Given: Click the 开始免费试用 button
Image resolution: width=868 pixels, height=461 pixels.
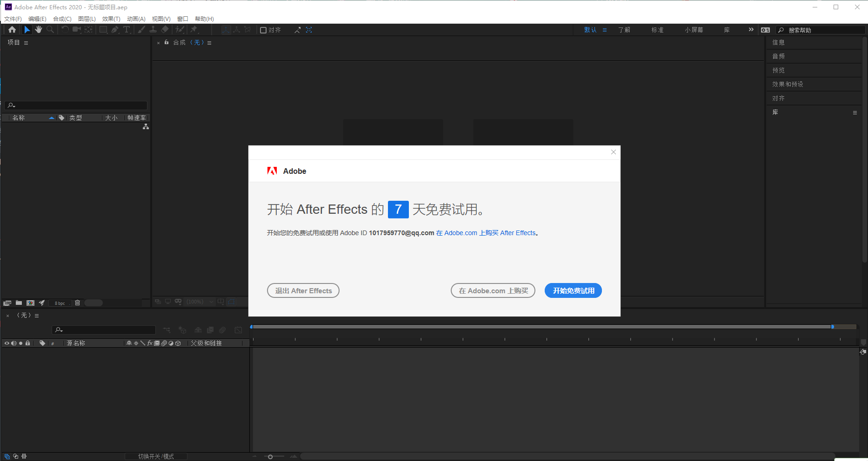Looking at the screenshot, I should tap(573, 290).
